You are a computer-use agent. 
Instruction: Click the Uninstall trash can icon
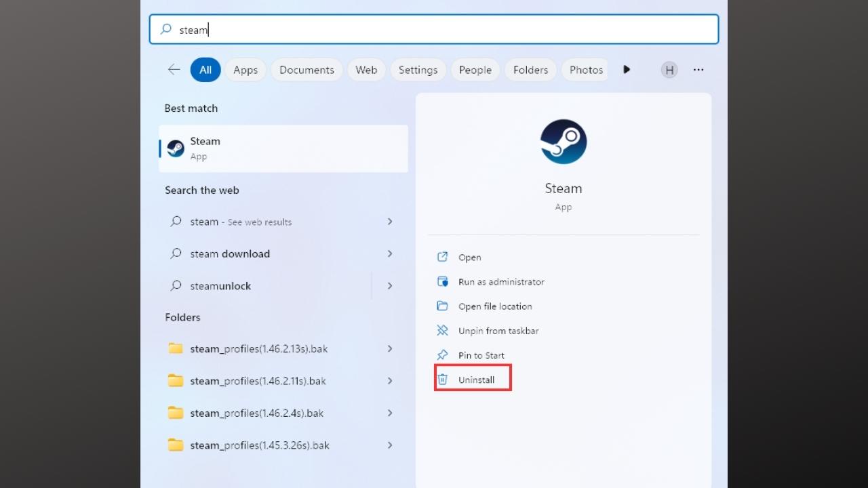pos(442,380)
